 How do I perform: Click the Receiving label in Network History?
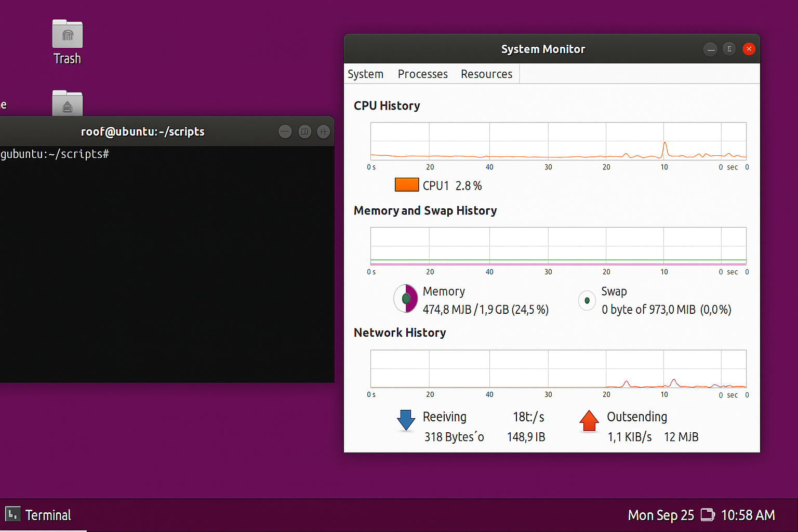(x=445, y=417)
